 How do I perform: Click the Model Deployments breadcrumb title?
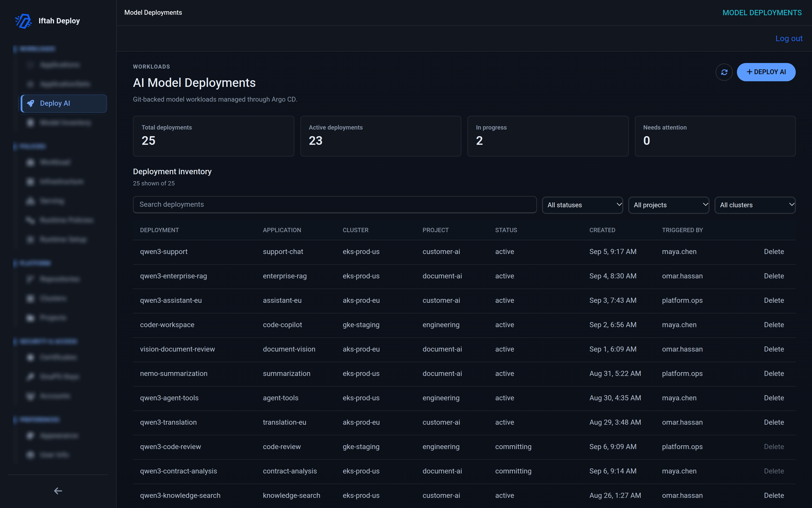pyautogui.click(x=153, y=13)
